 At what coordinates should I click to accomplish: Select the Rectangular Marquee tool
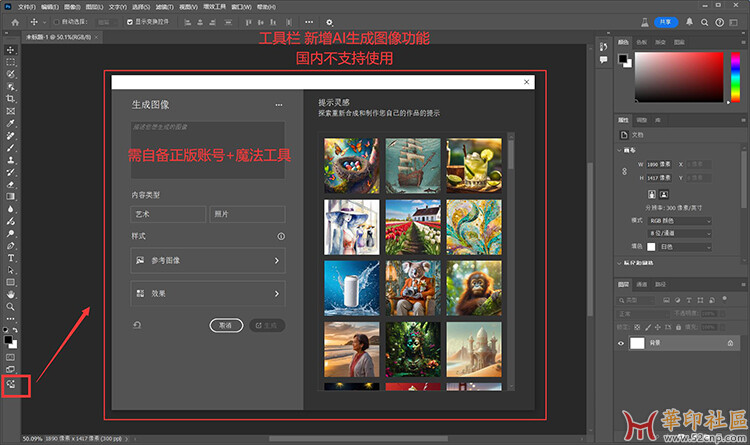pyautogui.click(x=11, y=62)
